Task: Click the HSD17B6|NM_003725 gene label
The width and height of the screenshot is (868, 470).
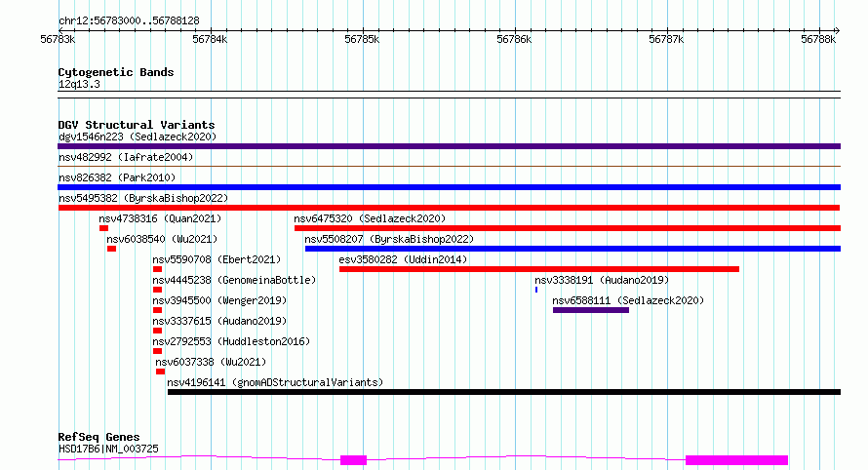Action: [108, 449]
